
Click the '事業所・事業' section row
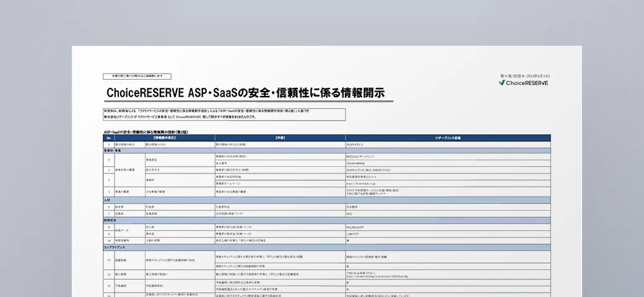[x=327, y=151]
